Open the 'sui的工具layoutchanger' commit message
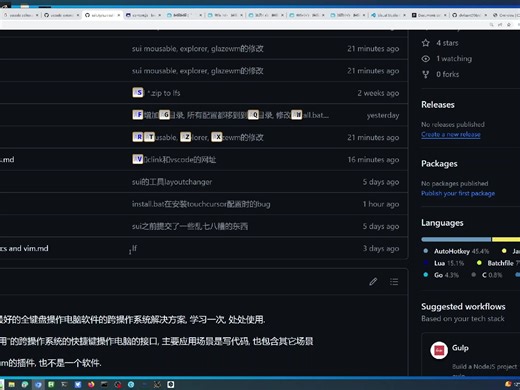Viewport: 520px width, 390px height. pos(172,182)
